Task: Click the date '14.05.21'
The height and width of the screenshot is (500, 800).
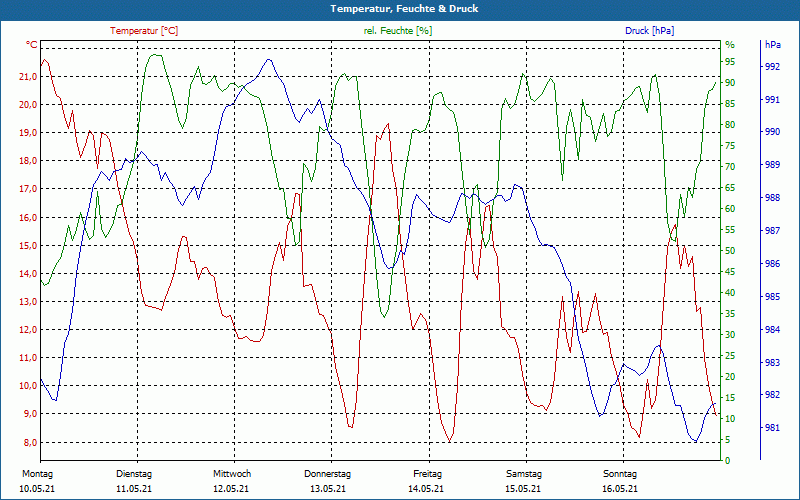Action: tap(426, 489)
